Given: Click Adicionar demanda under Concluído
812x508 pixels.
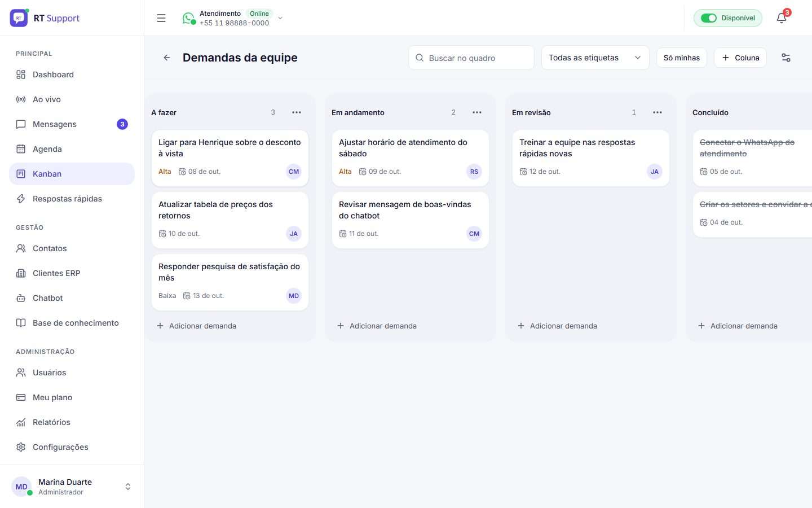Looking at the screenshot, I should tap(752, 326).
